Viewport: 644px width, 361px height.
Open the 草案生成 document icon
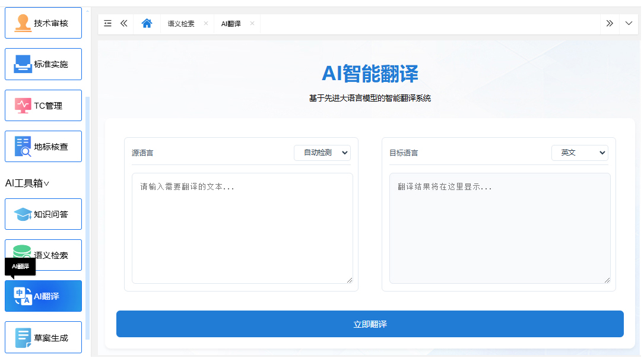pos(23,338)
